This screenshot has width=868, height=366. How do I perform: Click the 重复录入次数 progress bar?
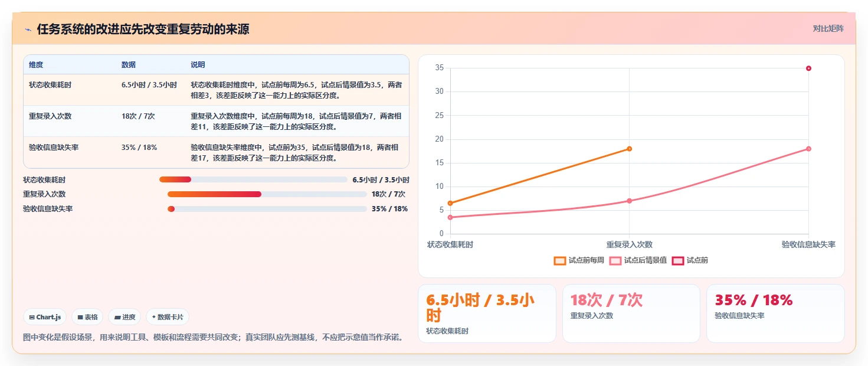(267, 194)
